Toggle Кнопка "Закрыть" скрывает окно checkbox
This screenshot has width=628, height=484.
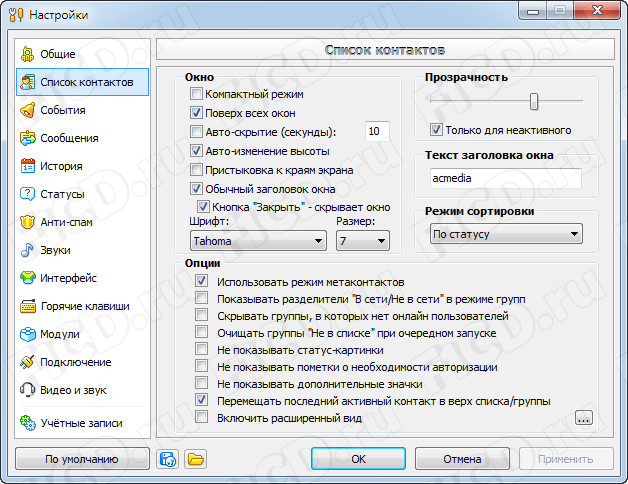203,207
